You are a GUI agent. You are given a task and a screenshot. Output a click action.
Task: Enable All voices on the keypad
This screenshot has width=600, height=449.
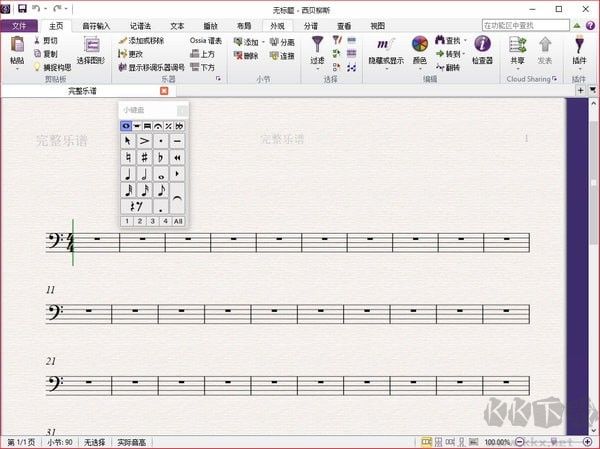pyautogui.click(x=177, y=221)
